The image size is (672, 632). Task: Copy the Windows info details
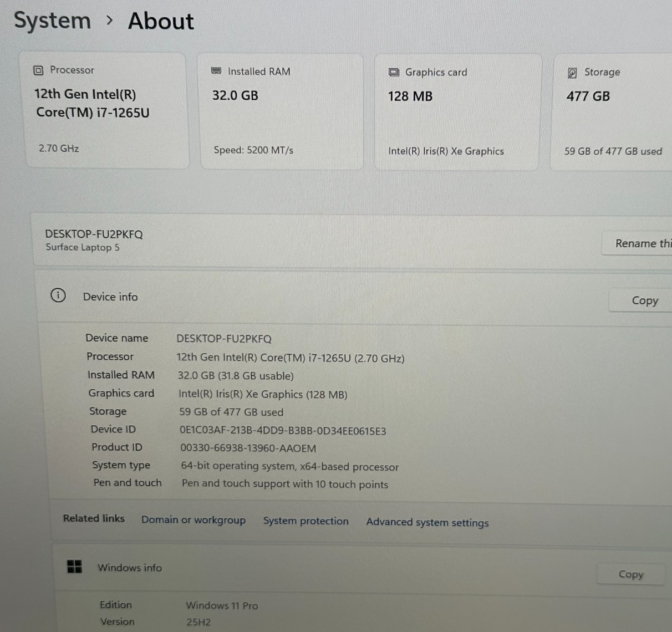pyautogui.click(x=631, y=574)
